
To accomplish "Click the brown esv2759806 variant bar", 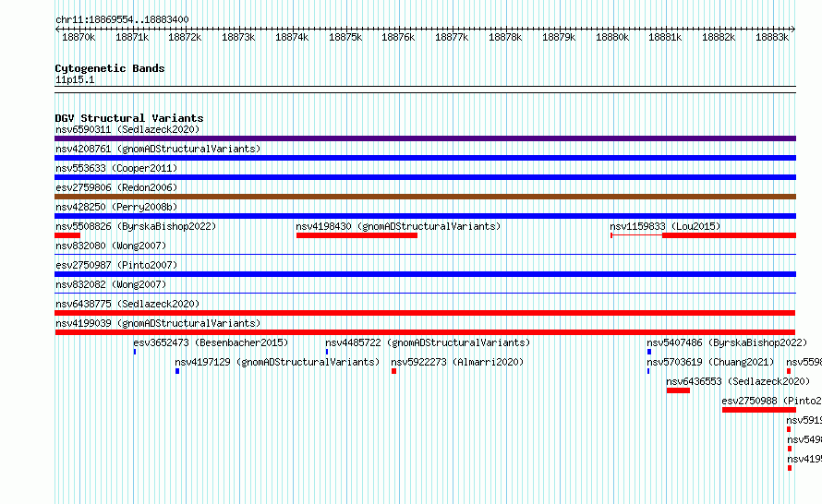I will (x=425, y=197).
